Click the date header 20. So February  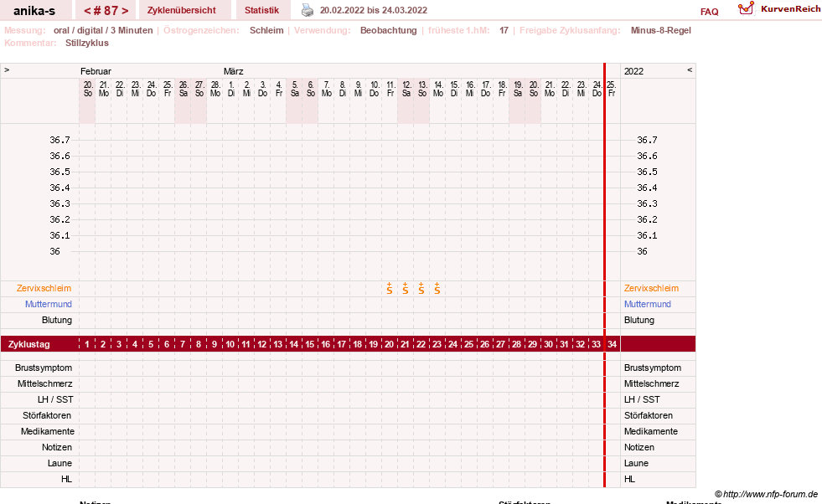point(87,89)
